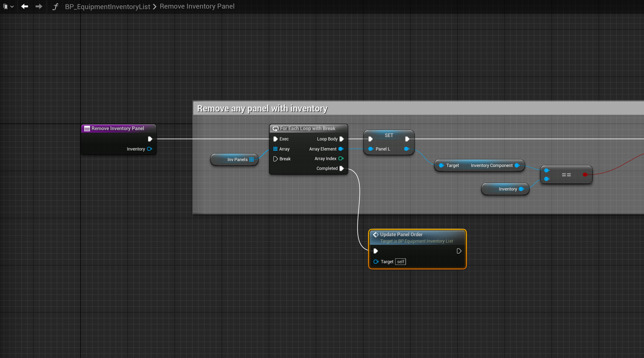Click the Target self input field
The width and height of the screenshot is (644, 358).
pos(400,262)
